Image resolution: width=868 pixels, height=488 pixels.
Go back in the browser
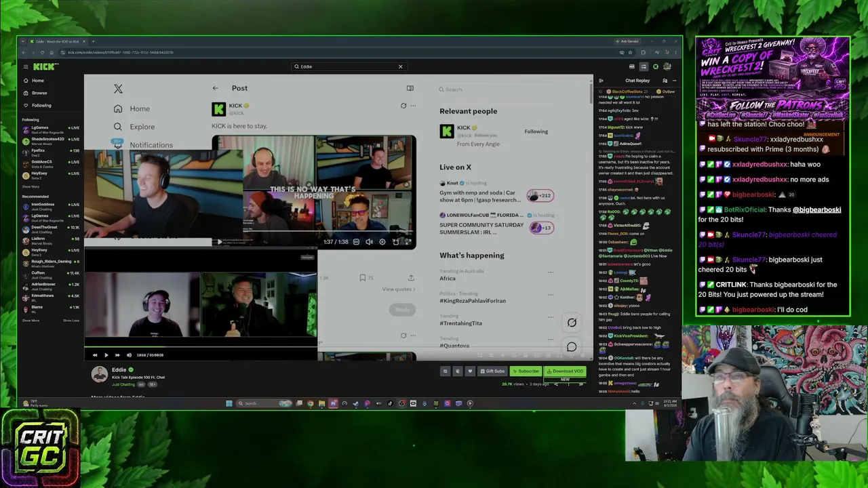click(23, 52)
